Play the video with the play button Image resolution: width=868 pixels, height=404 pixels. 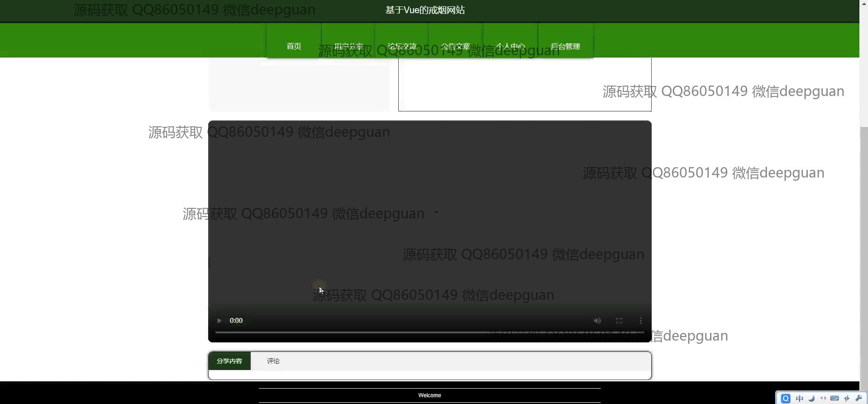point(219,321)
